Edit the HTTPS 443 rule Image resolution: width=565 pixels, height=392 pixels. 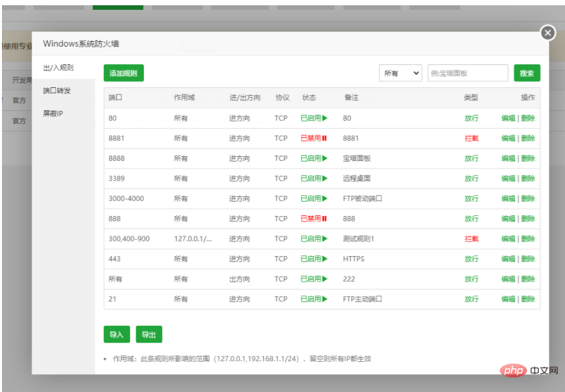(x=508, y=259)
